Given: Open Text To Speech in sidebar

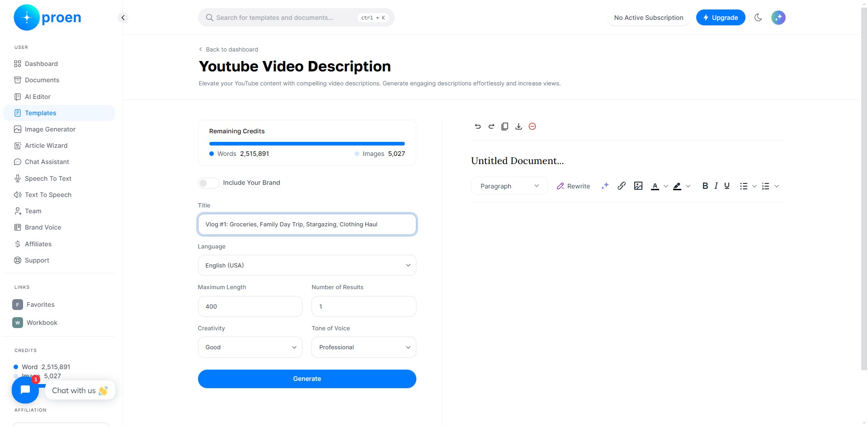Looking at the screenshot, I should tap(59, 195).
